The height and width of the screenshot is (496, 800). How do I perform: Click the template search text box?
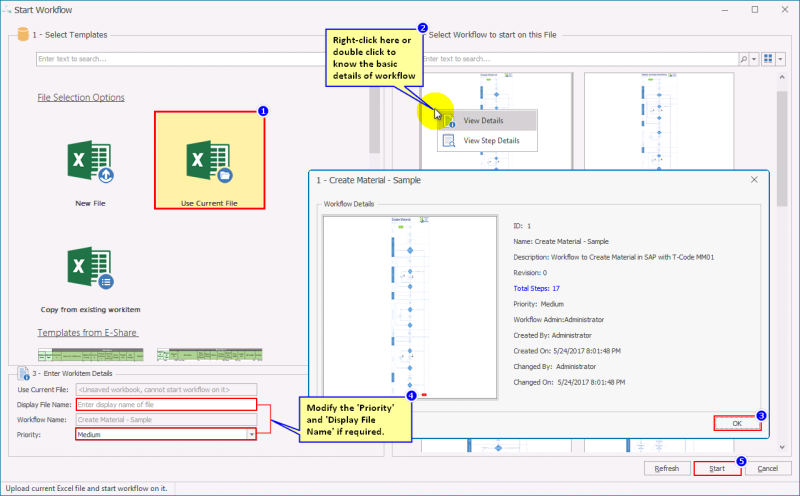[x=200, y=59]
